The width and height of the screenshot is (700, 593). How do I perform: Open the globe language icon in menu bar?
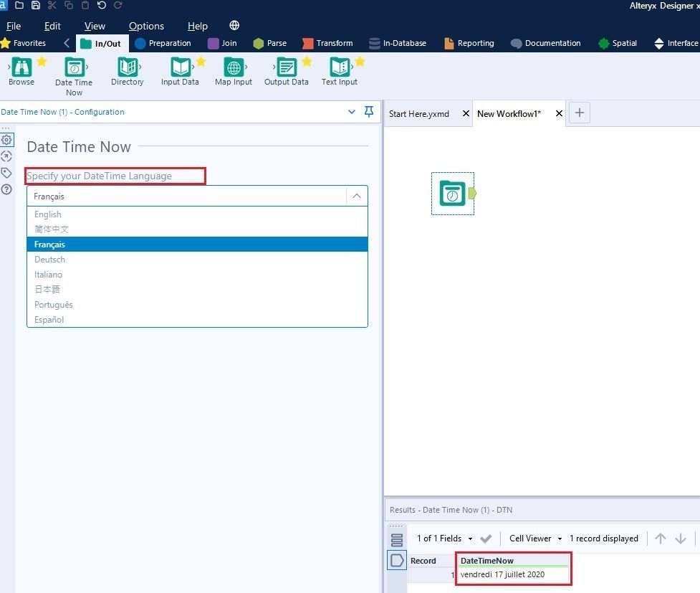[x=234, y=26]
